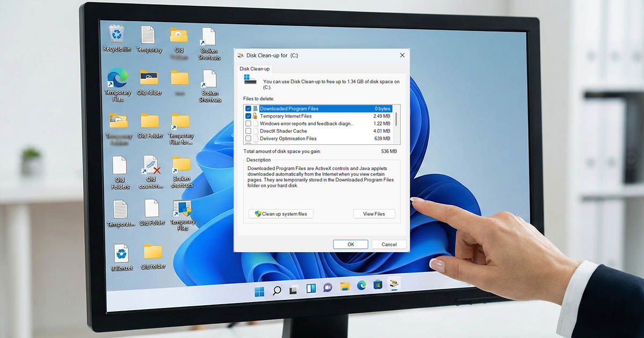Tick the Delivery Optimisation Files checkbox

tap(248, 139)
